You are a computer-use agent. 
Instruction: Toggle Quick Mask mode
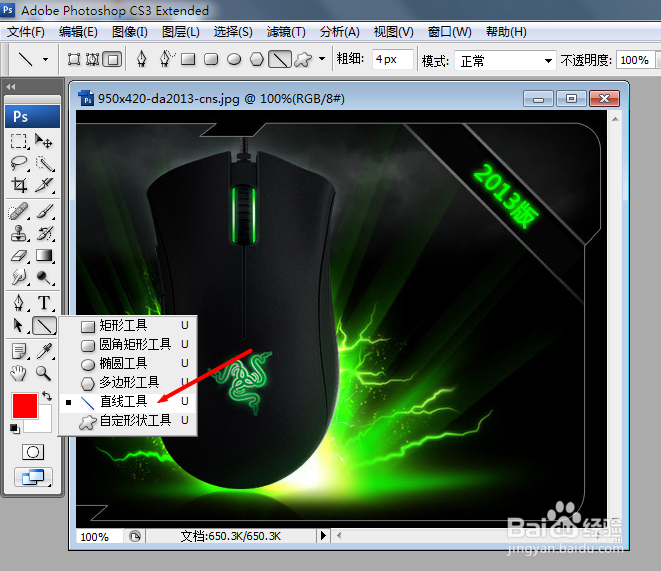pos(32,452)
